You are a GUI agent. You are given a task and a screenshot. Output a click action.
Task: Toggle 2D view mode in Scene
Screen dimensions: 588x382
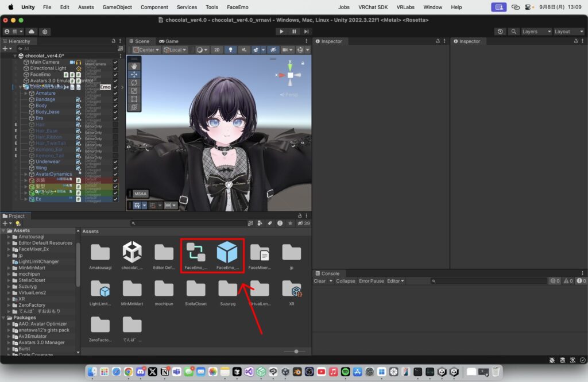(217, 50)
